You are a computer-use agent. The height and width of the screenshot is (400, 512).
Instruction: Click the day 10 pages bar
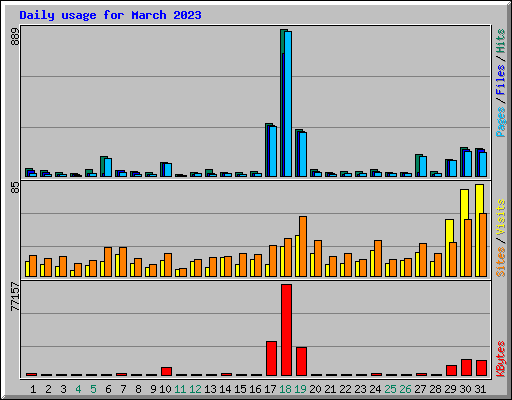(168, 170)
